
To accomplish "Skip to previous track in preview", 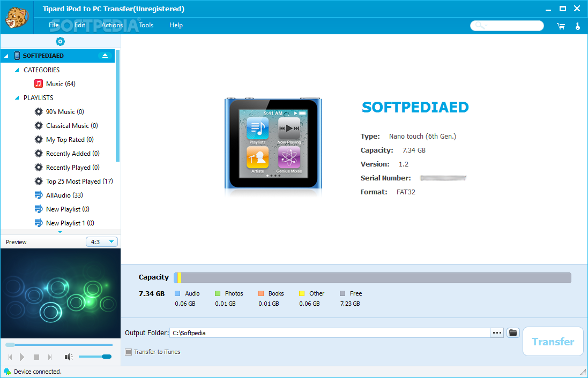I will (10, 357).
